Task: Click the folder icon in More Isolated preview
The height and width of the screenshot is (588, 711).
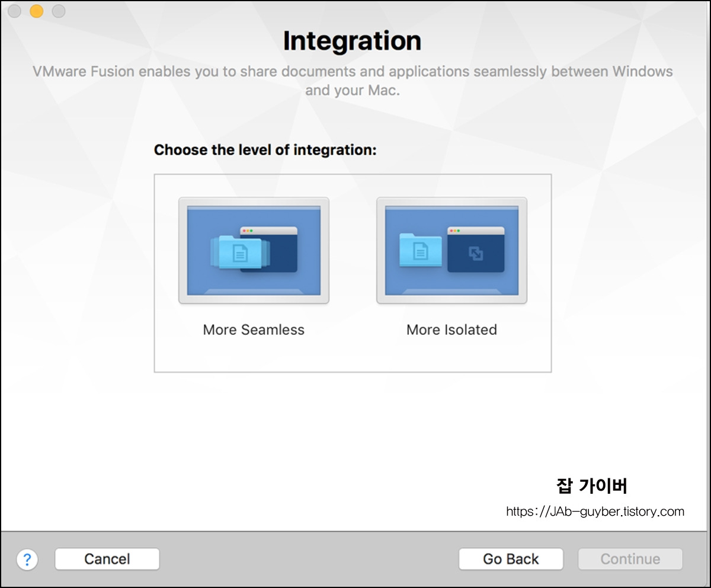Action: 421,249
